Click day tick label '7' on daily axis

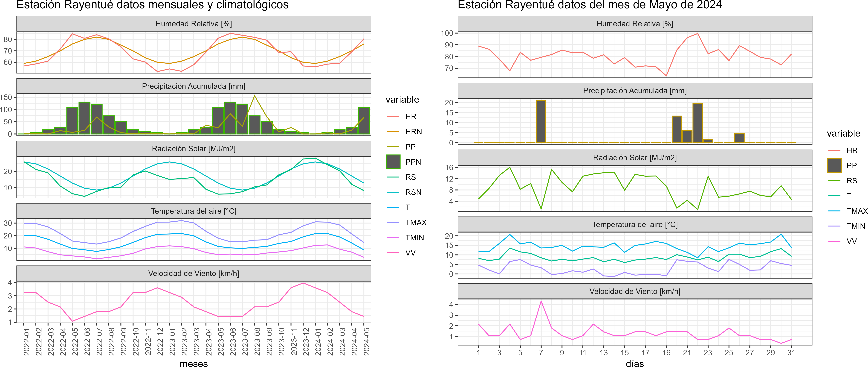click(x=541, y=352)
